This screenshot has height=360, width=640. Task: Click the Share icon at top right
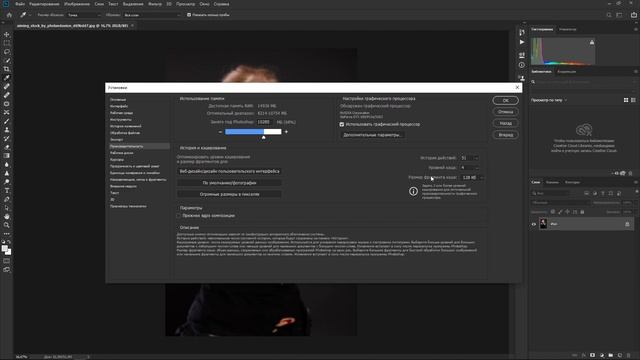point(633,15)
